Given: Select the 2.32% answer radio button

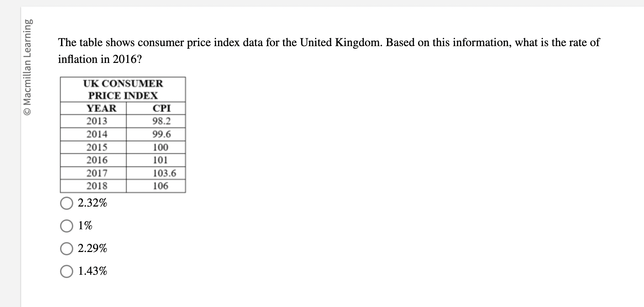Looking at the screenshot, I should tap(66, 204).
